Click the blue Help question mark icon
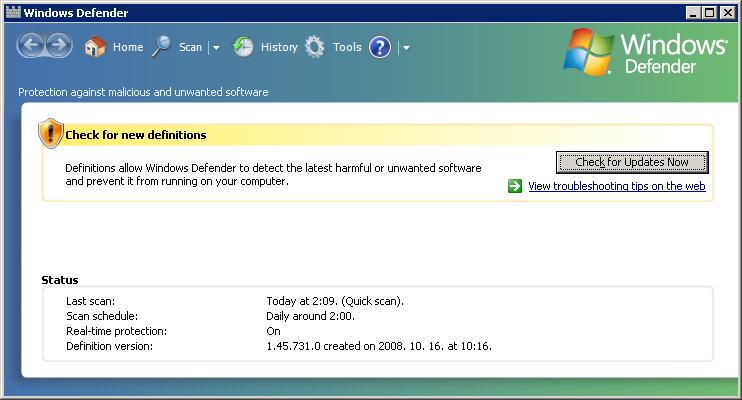 [x=380, y=47]
